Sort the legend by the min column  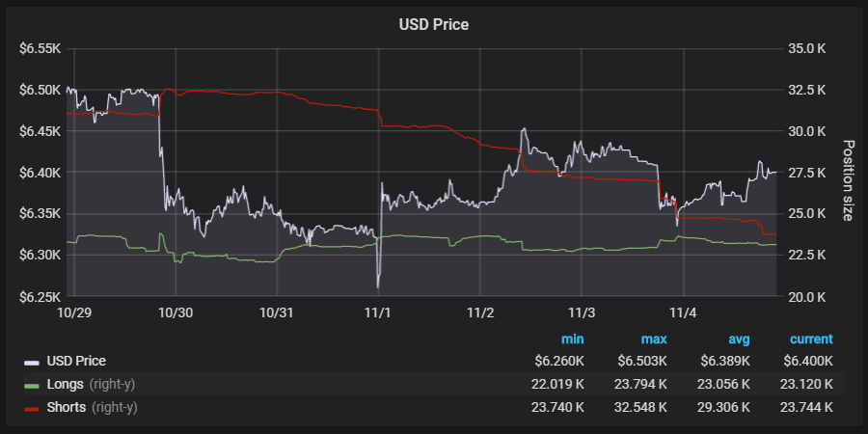click(x=572, y=339)
